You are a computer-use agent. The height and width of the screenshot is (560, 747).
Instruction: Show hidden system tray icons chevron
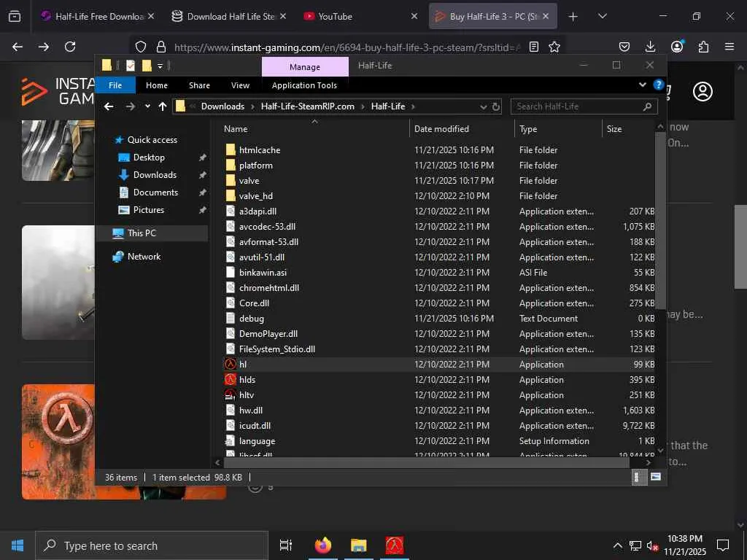(617, 545)
